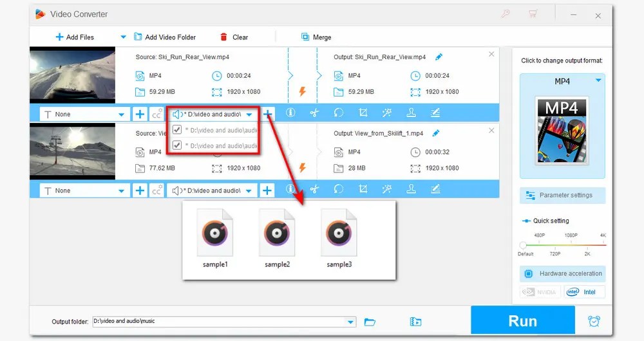Open the Skilift video thumbnail
Image resolution: width=644 pixels, height=341 pixels.
click(x=72, y=151)
